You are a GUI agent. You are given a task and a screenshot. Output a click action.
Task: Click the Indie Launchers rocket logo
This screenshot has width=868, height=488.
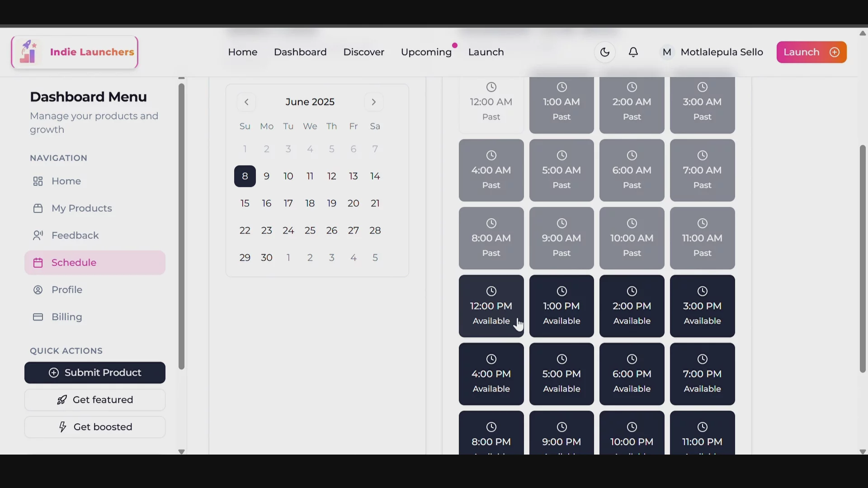pyautogui.click(x=27, y=52)
